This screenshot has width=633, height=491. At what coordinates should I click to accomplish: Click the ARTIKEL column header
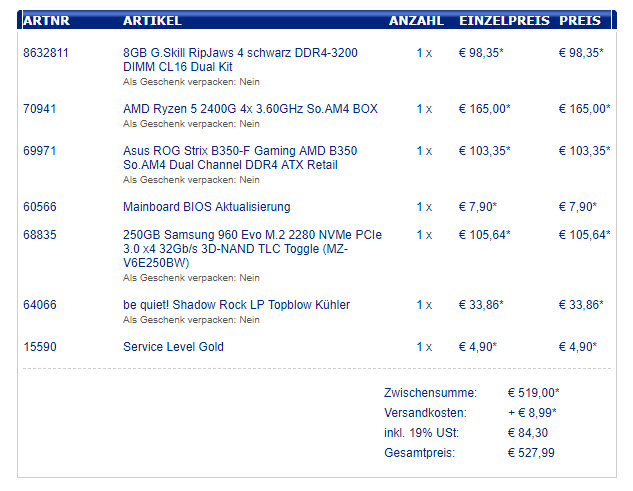[152, 21]
